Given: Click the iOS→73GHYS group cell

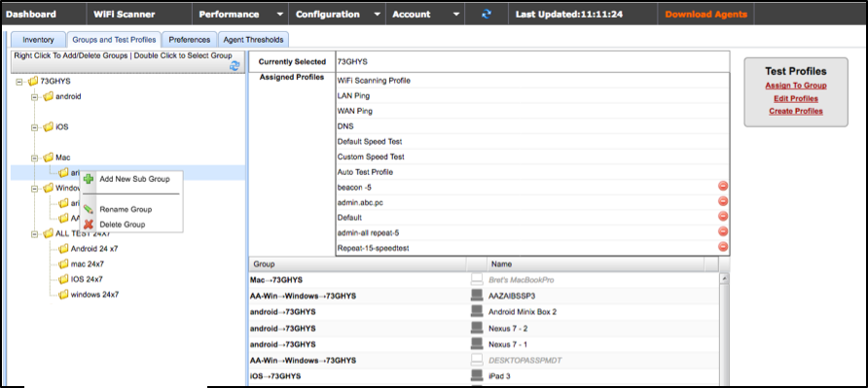Looking at the screenshot, I should tap(276, 376).
